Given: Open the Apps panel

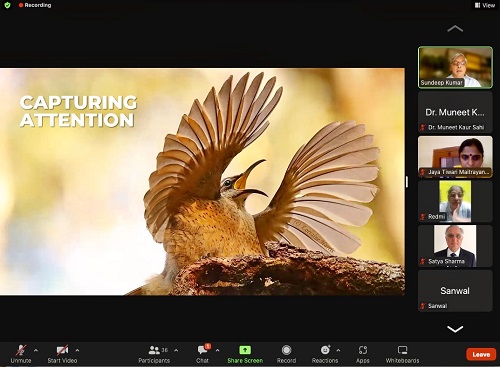Looking at the screenshot, I should (363, 354).
